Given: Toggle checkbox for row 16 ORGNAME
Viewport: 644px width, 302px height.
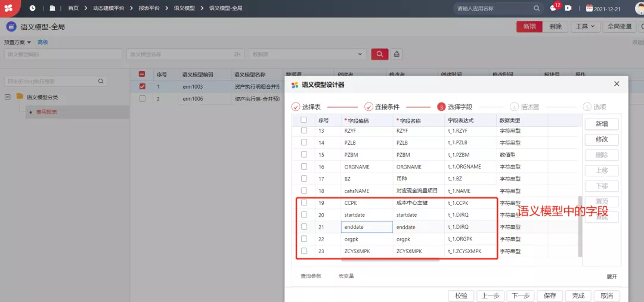Looking at the screenshot, I should pyautogui.click(x=304, y=167).
